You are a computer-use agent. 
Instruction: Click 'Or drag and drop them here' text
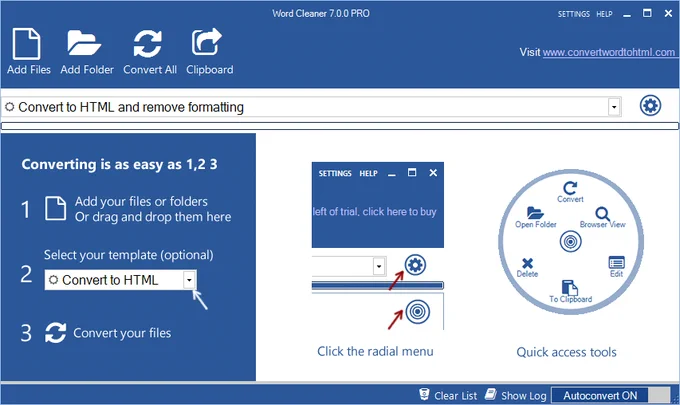click(x=153, y=217)
